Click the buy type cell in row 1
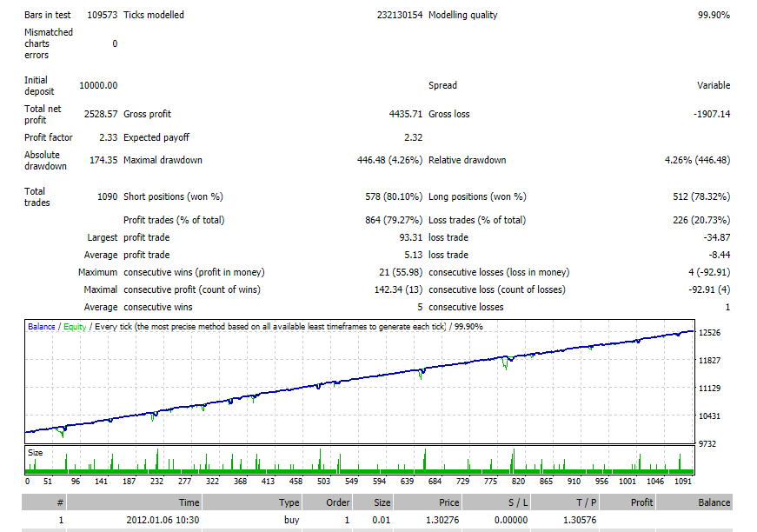The width and height of the screenshot is (757, 532). tap(292, 521)
